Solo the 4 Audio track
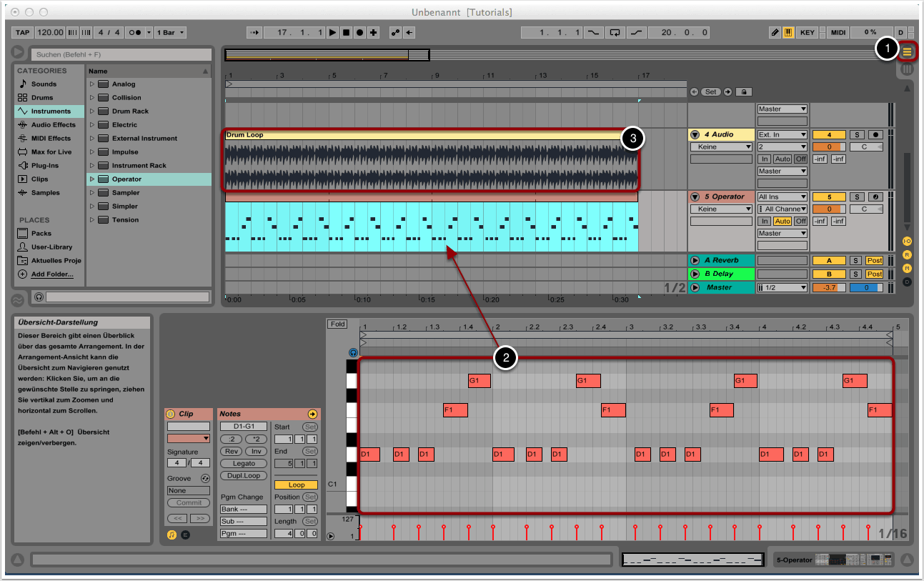Image resolution: width=924 pixels, height=581 pixels. pos(855,135)
